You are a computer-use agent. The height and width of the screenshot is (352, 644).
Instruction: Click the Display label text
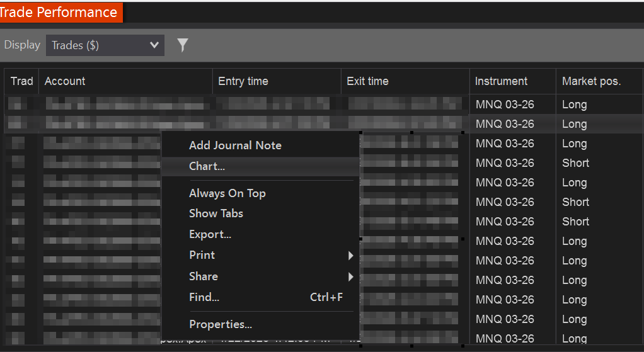22,45
